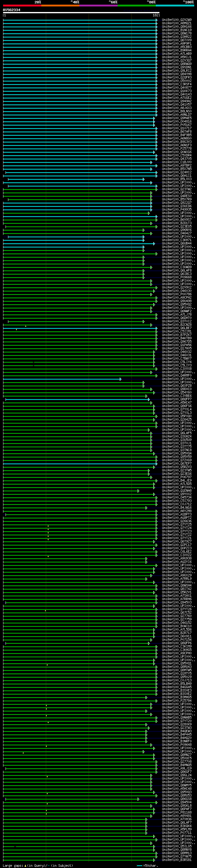Select UniRef100_Q10717 hit
This screenshot has width=197, height=868.
point(176,128)
